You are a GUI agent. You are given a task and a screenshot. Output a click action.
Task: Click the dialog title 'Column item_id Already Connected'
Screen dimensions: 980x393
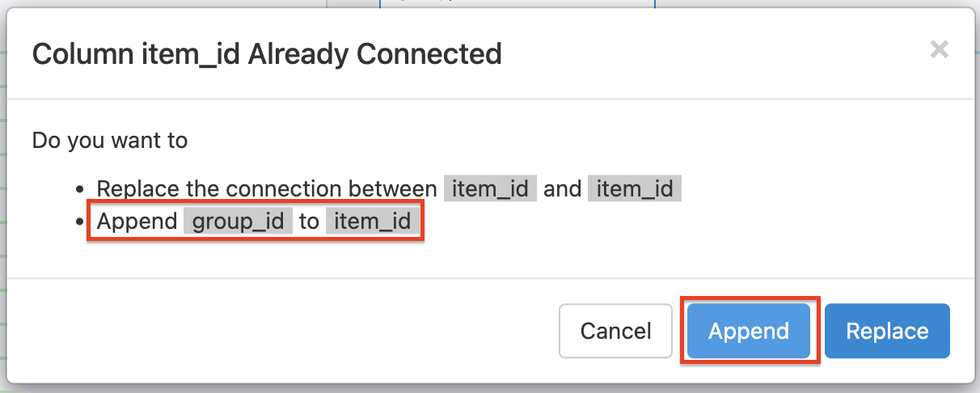266,54
